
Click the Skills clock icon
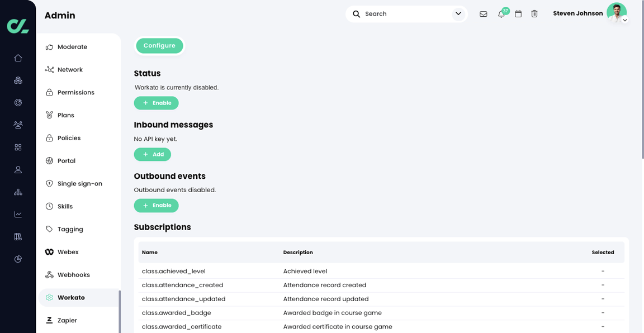tap(49, 207)
